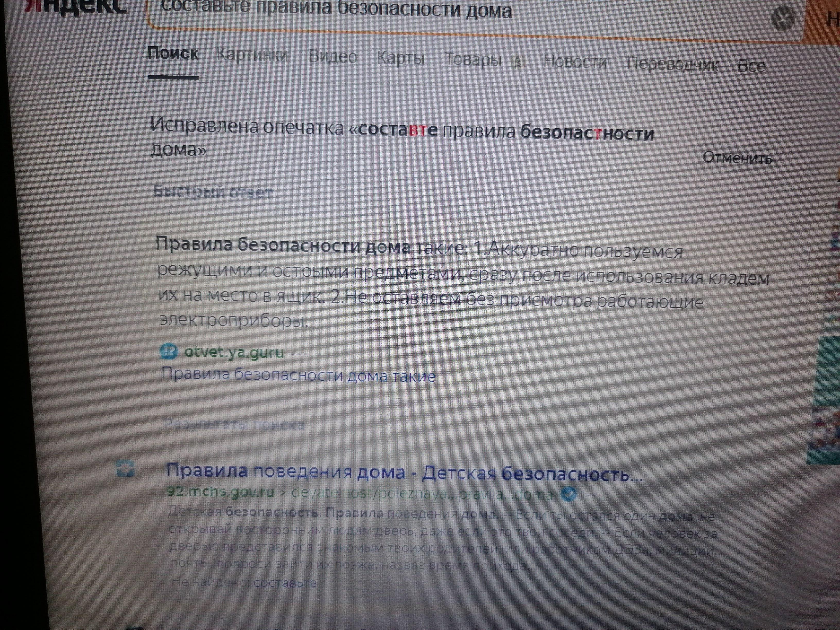The height and width of the screenshot is (630, 840).
Task: Clear the search query with X icon
Action: tap(783, 18)
